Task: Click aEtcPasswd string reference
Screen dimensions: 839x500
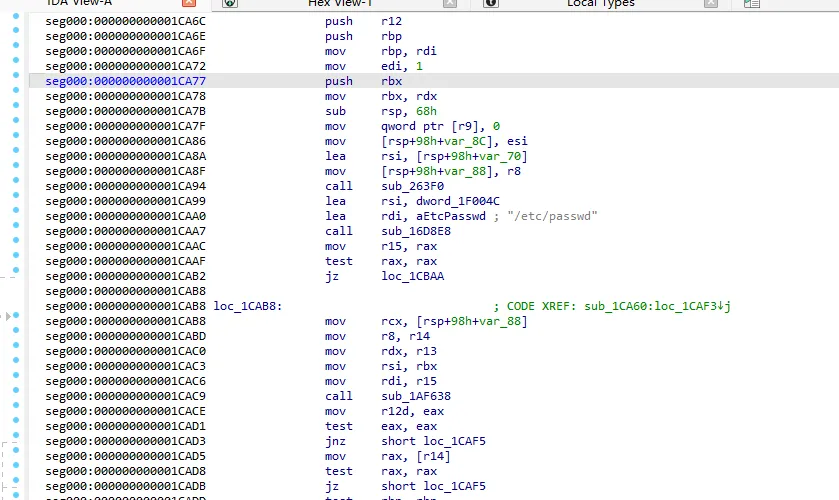Action: point(451,216)
